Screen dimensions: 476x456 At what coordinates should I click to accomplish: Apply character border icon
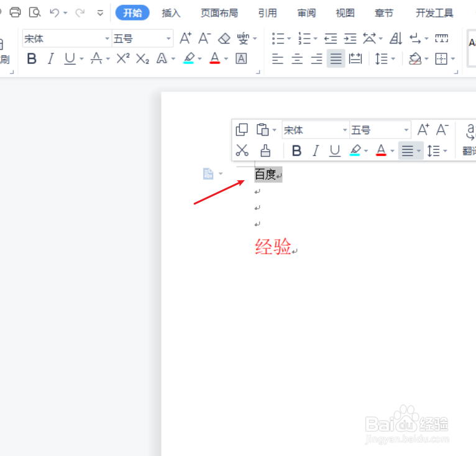(x=241, y=58)
